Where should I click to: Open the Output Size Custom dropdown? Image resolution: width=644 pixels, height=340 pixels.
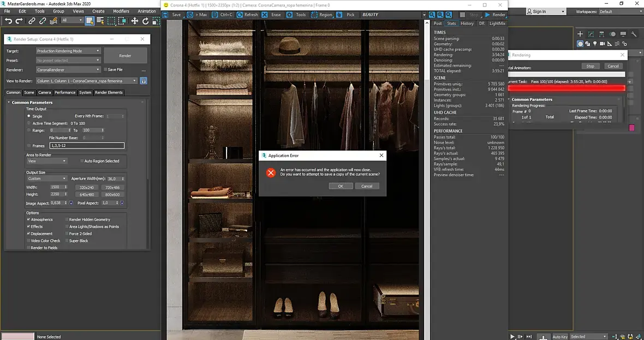(x=47, y=178)
